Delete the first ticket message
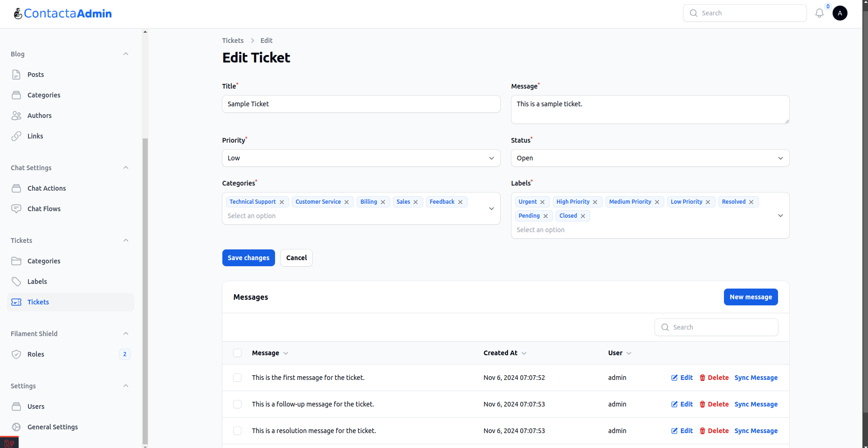Screen dimensions: 868x448 (x=714, y=378)
